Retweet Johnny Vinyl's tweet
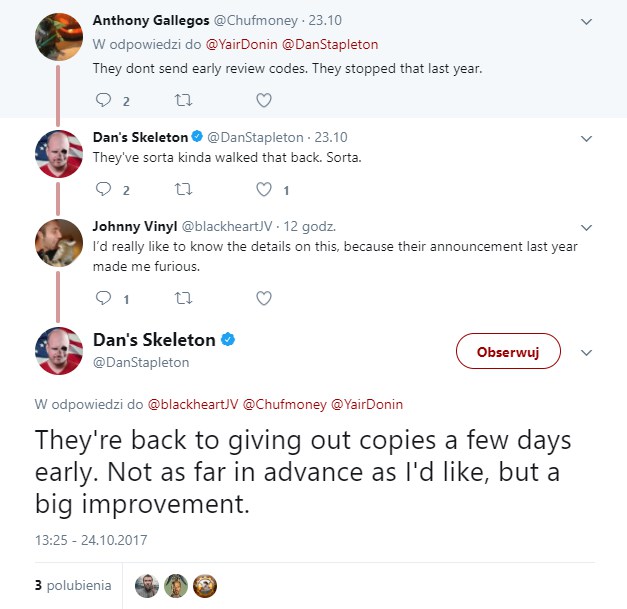Image resolution: width=627 pixels, height=609 pixels. (182, 297)
